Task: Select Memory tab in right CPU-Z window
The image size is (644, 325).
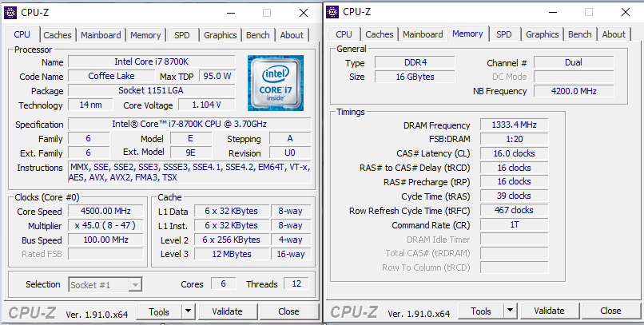Action: coord(467,34)
